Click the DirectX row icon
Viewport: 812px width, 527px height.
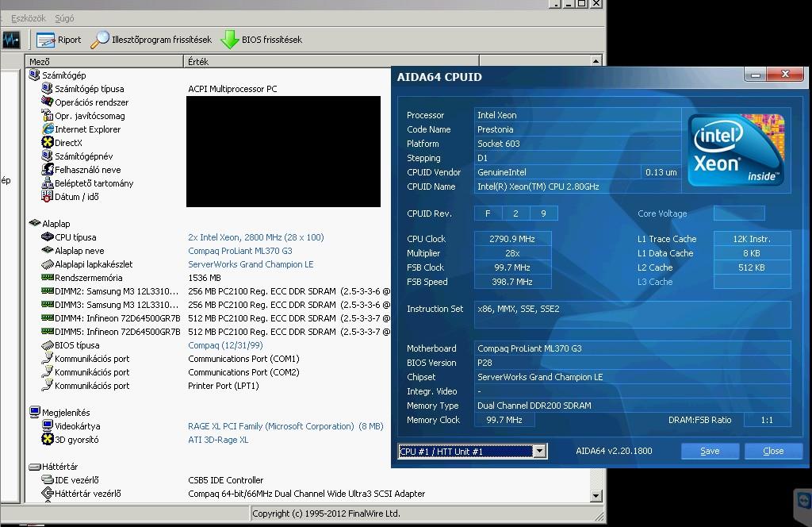click(48, 143)
